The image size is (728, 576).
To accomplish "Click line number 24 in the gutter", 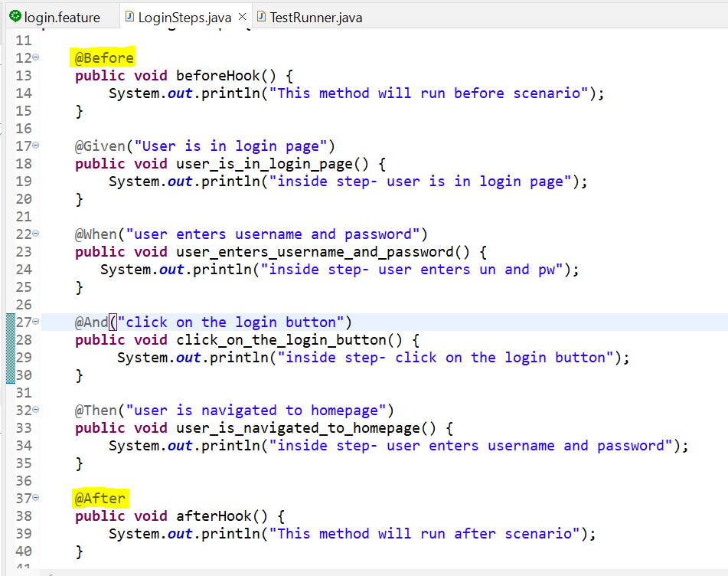I will pos(24,269).
